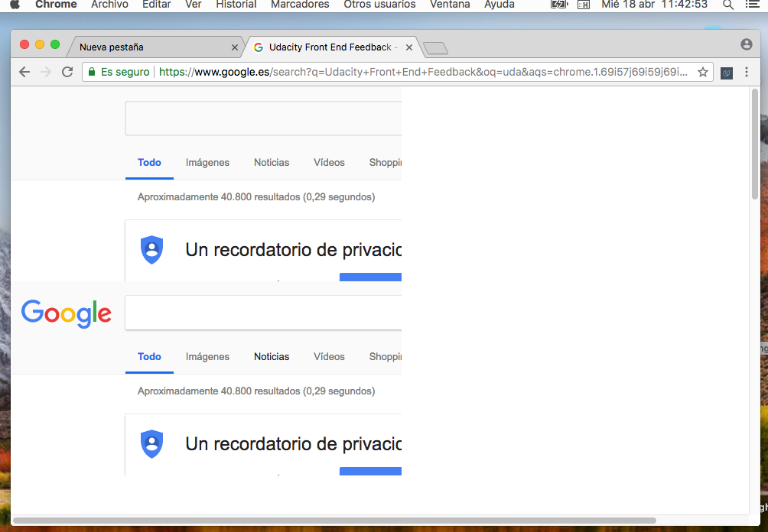Image resolution: width=768 pixels, height=532 pixels.
Task: Close the Udacity Front End Feedback tab
Action: click(x=409, y=47)
